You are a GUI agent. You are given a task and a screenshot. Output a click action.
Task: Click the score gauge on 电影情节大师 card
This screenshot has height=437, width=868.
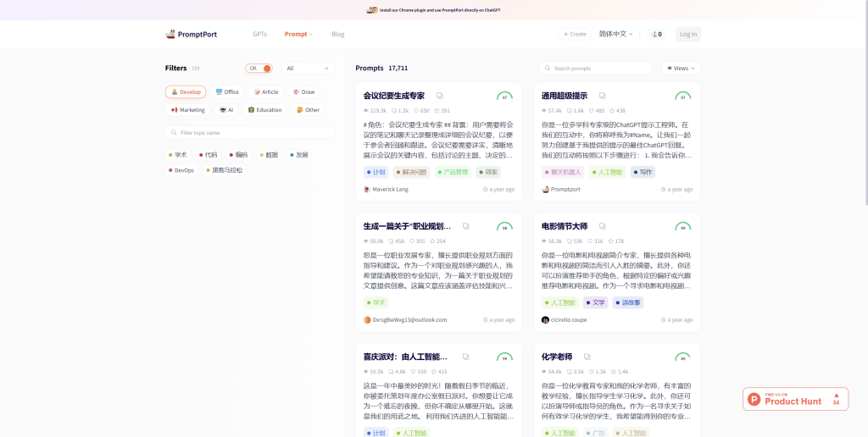[x=683, y=226]
